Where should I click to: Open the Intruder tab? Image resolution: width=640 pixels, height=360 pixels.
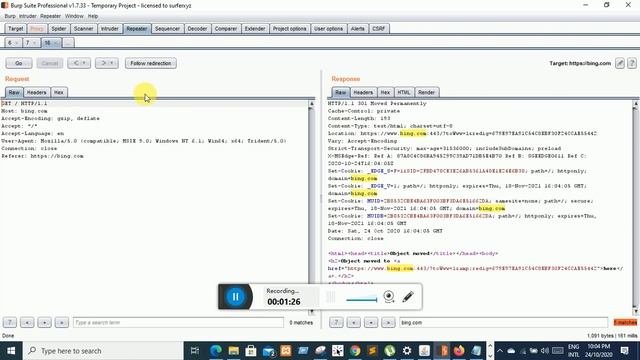pyautogui.click(x=109, y=29)
